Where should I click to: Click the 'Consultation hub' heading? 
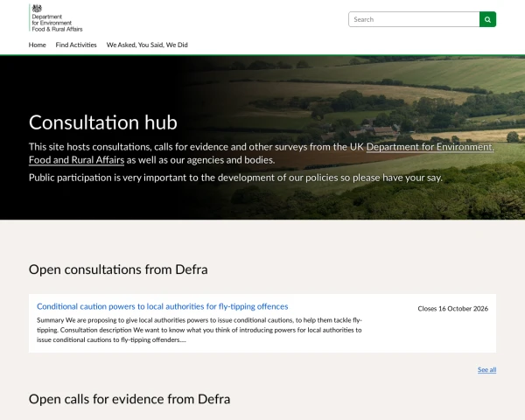coord(102,122)
